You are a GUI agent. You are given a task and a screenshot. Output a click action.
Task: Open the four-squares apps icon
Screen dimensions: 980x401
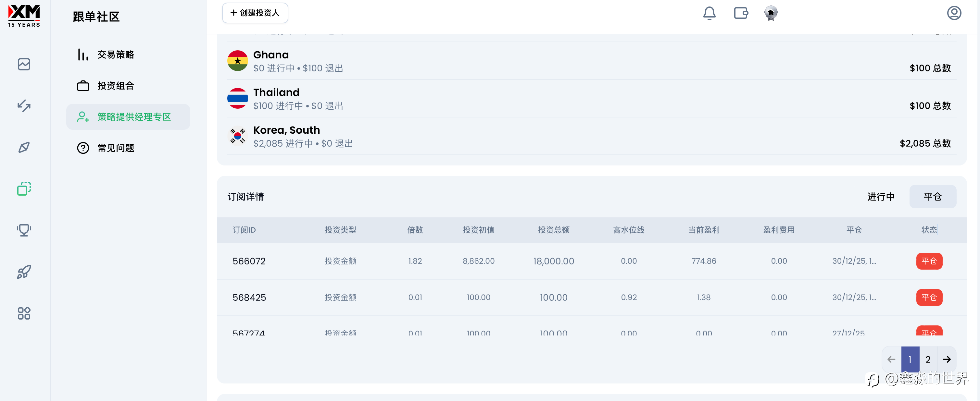click(24, 313)
